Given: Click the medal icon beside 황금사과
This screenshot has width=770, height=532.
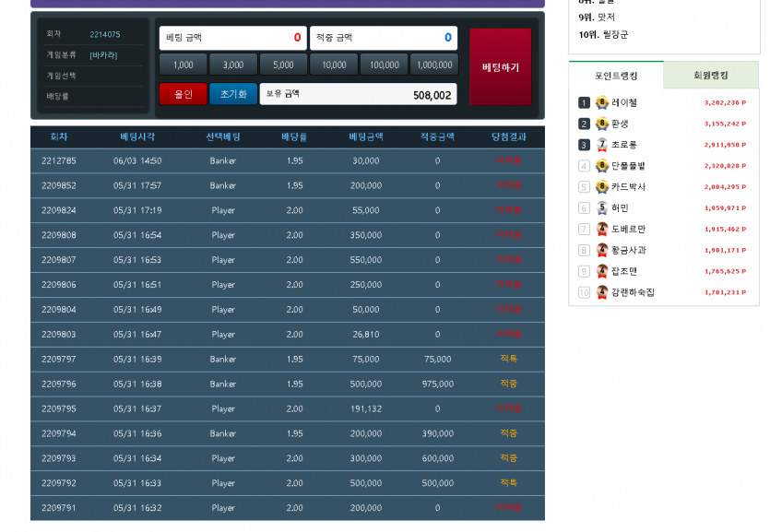Looking at the screenshot, I should coord(602,251).
